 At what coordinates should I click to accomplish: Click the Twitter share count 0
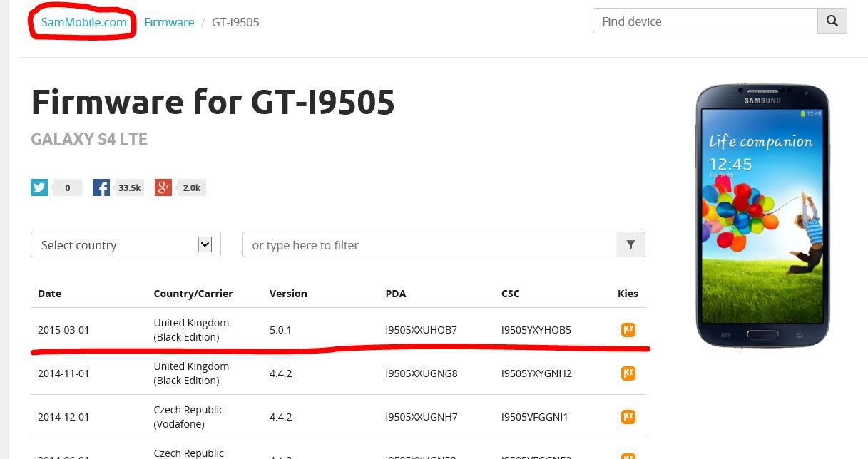(68, 187)
